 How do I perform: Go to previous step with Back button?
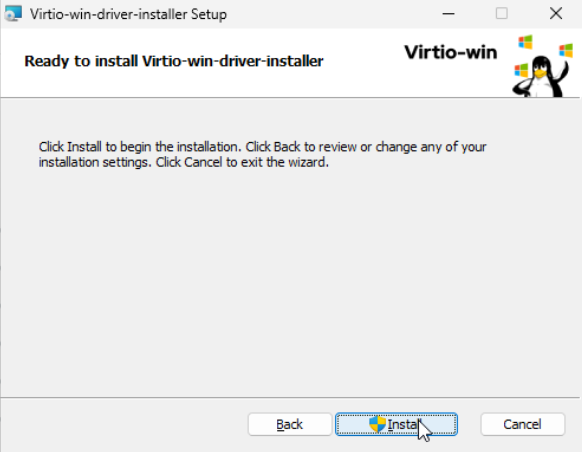[x=290, y=424]
